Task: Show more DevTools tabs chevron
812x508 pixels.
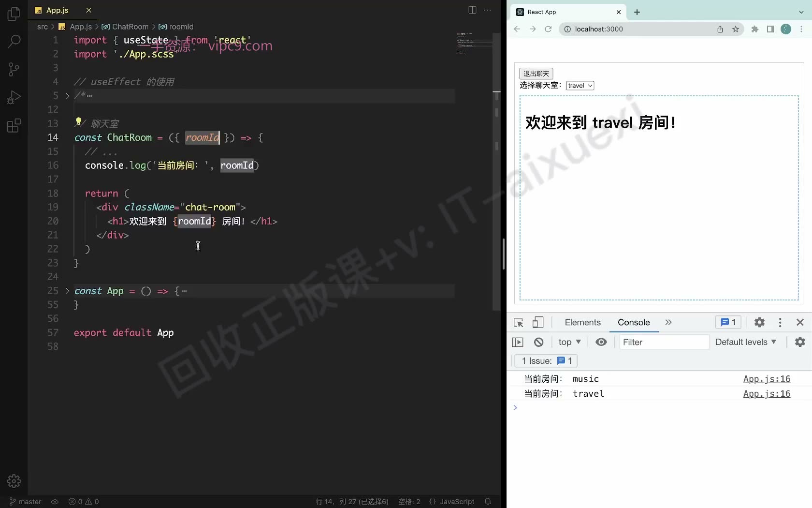Action: pyautogui.click(x=668, y=322)
